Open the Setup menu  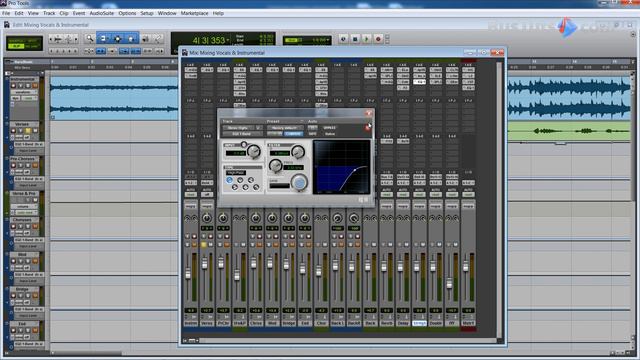pos(147,13)
